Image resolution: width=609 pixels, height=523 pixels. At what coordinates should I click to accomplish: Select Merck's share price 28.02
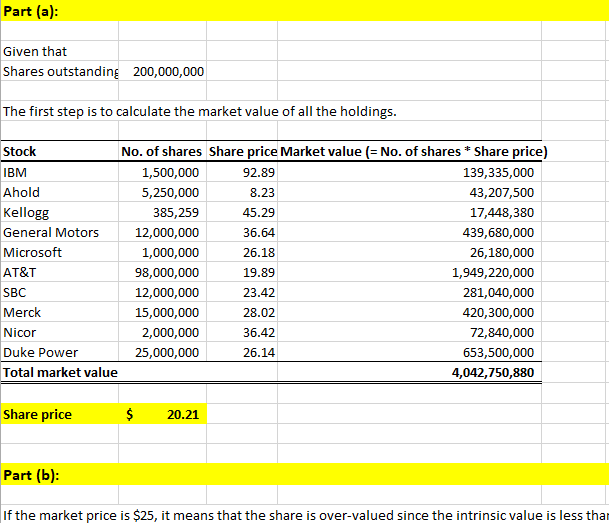click(x=259, y=312)
